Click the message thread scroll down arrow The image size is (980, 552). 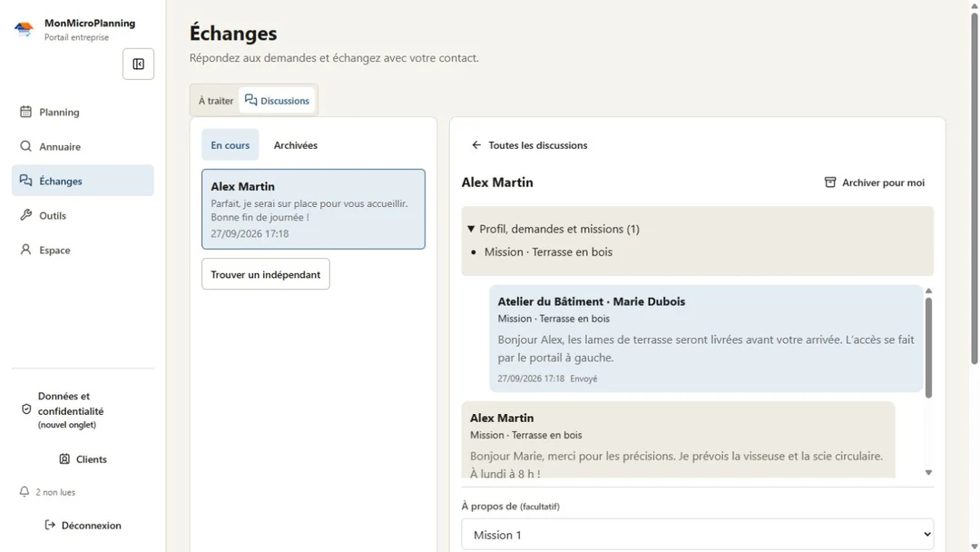(929, 473)
